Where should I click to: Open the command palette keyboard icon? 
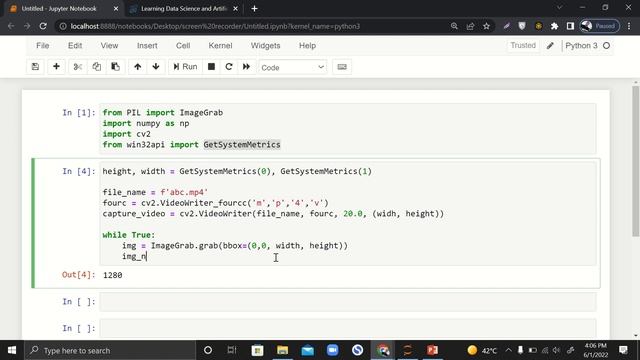pyautogui.click(x=342, y=67)
